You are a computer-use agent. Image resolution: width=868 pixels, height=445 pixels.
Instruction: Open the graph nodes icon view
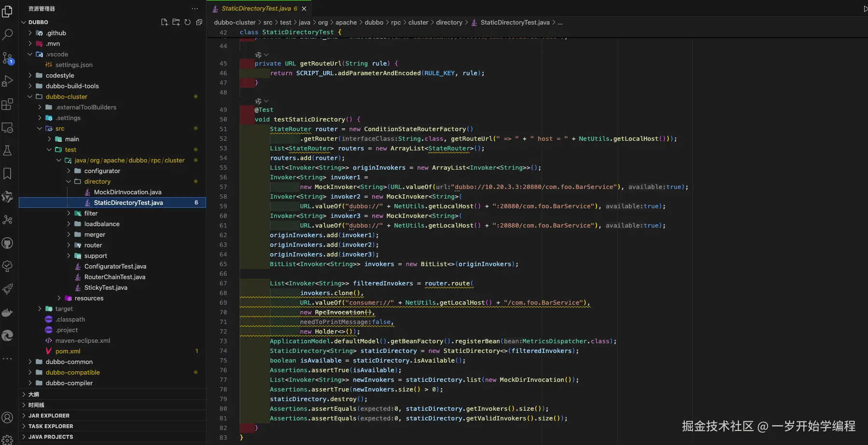(7, 220)
